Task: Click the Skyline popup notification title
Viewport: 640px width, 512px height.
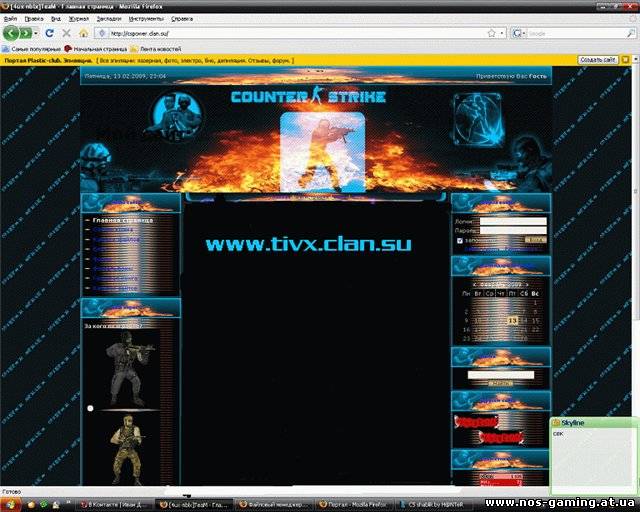Action: [573, 423]
